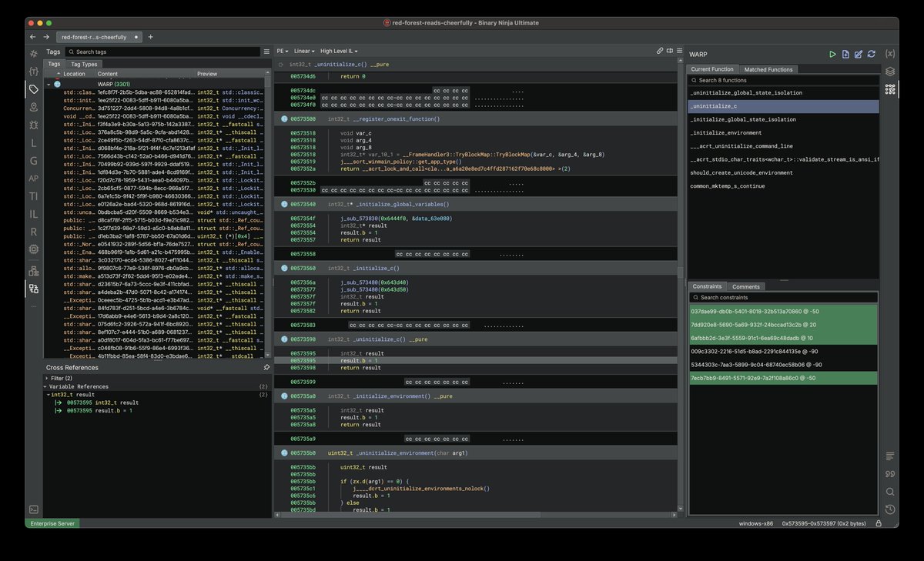Select the Current Function tab

coord(712,69)
